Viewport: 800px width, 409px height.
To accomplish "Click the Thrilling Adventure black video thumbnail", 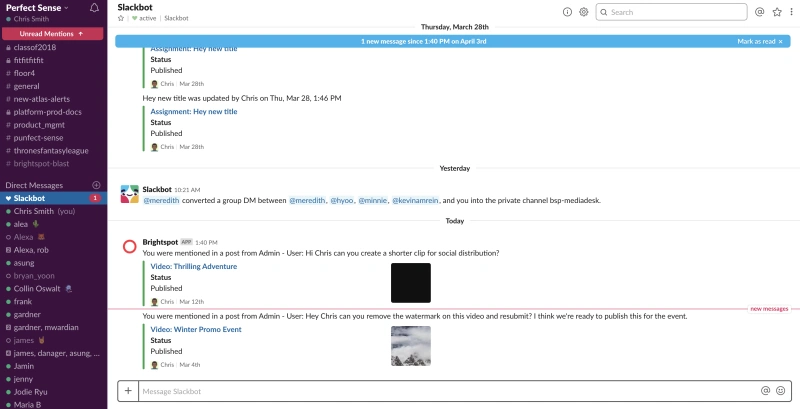I will pos(411,283).
